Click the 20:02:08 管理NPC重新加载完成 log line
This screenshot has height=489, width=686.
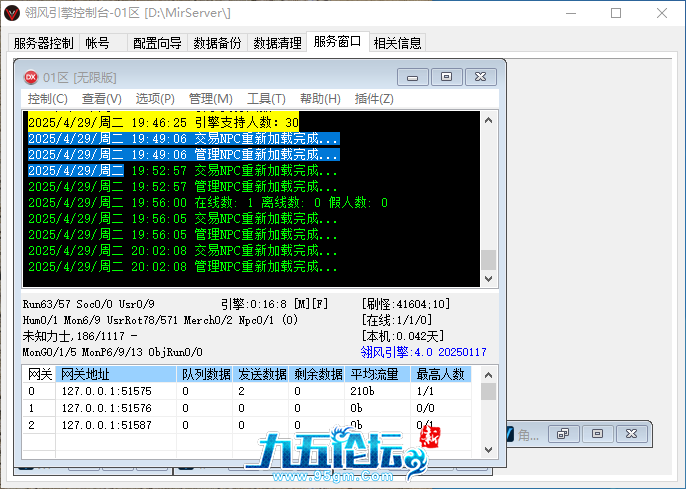pos(182,266)
